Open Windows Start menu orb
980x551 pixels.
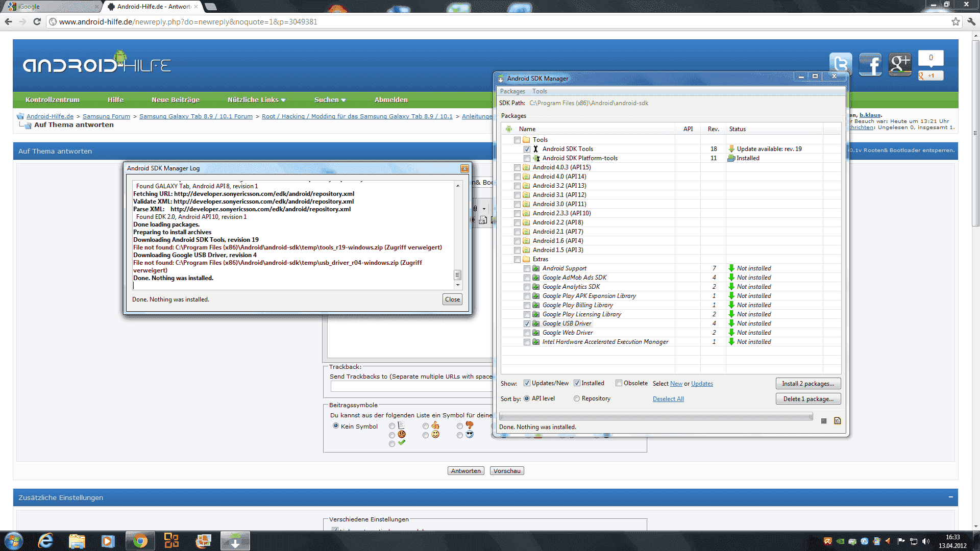click(14, 541)
